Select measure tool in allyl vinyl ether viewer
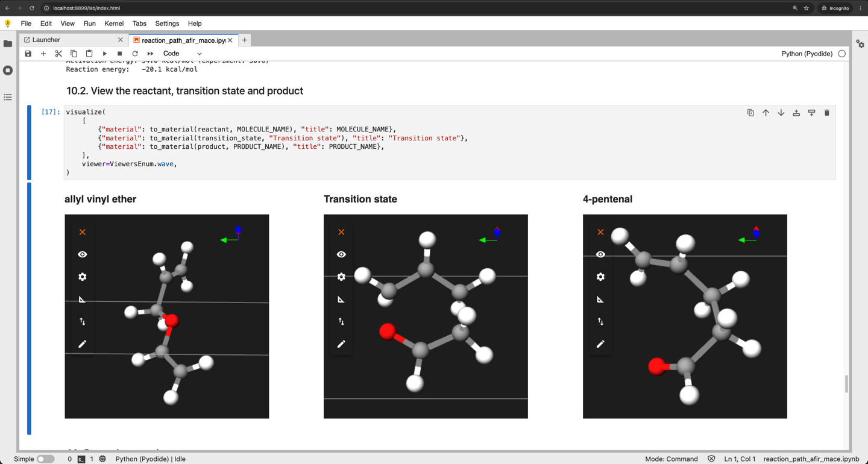Image resolution: width=868 pixels, height=464 pixels. [x=83, y=299]
